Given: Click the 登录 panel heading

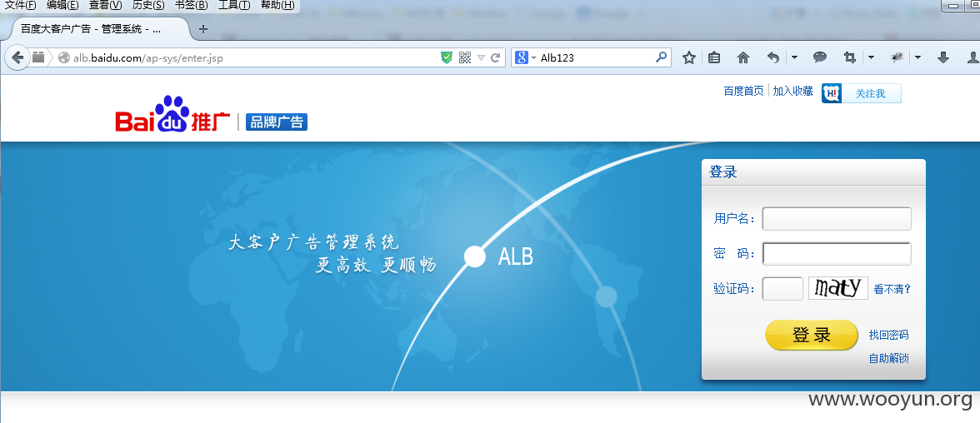Looking at the screenshot, I should point(723,172).
